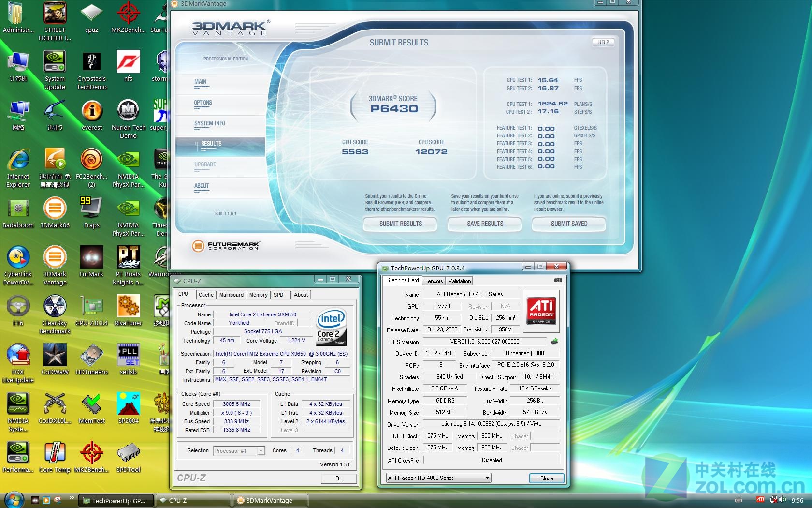Open the RivaTuner desktop icon
The width and height of the screenshot is (812, 508).
coord(128,311)
